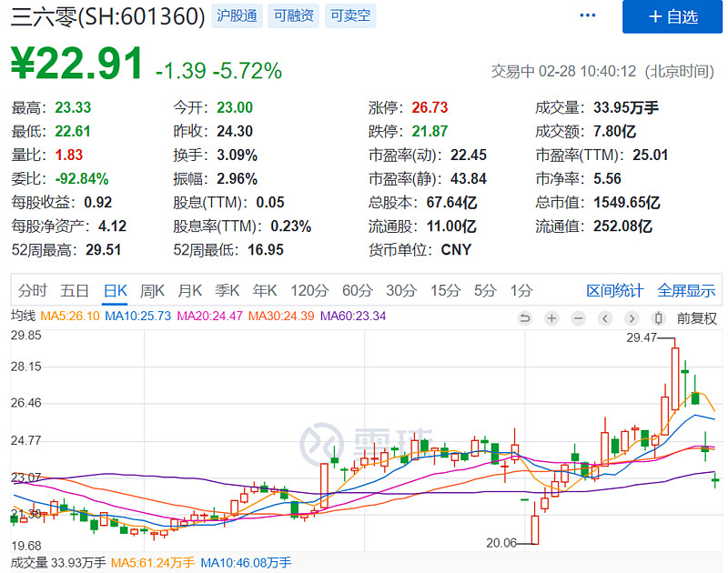Click the 换手 value 3.09%

click(237, 155)
